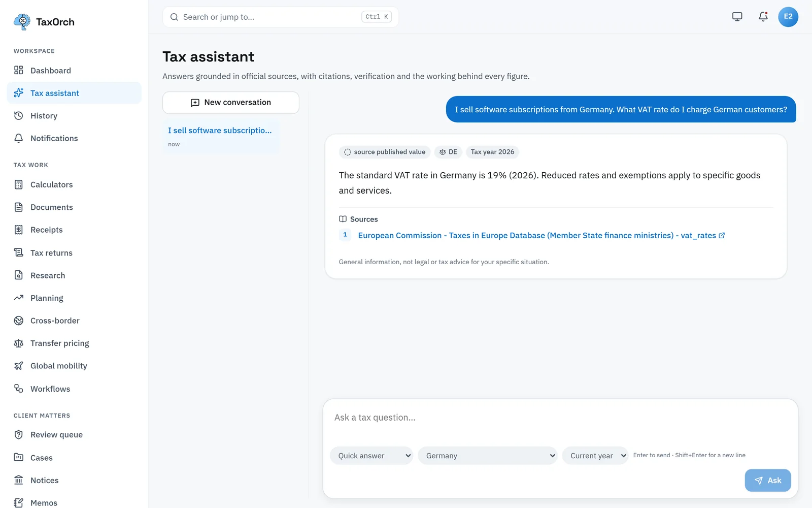
Task: Open the 'I sell software subscriptio...' conversation
Action: pos(221,137)
